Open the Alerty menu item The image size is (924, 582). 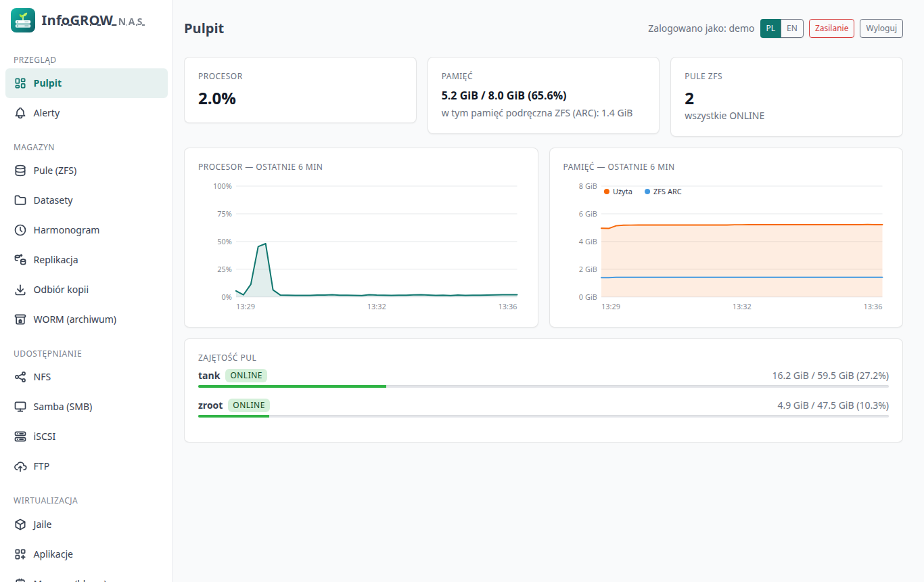point(87,113)
